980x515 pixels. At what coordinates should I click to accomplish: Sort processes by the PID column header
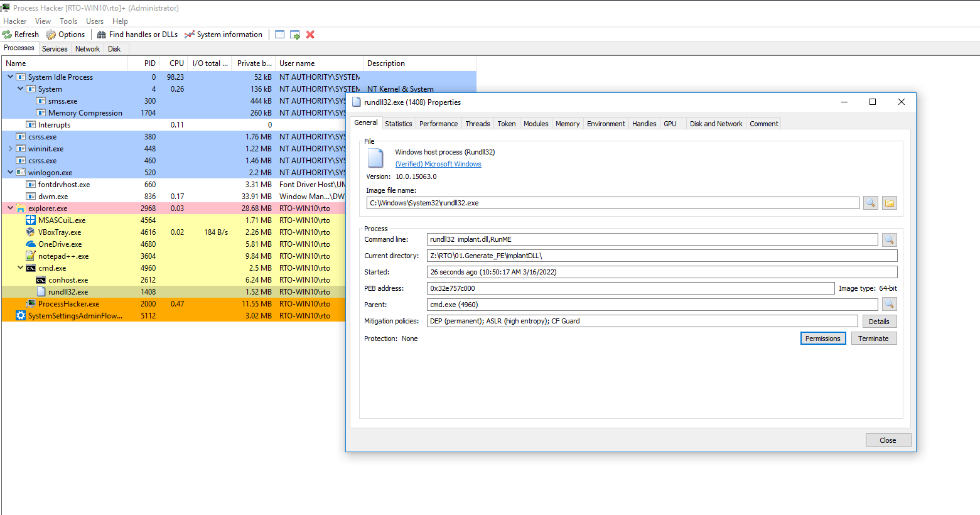tap(144, 63)
